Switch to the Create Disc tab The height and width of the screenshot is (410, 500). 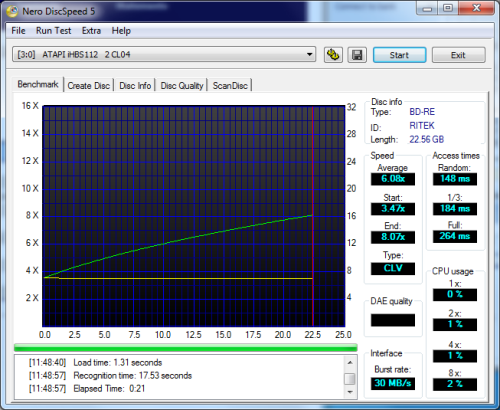tap(89, 86)
